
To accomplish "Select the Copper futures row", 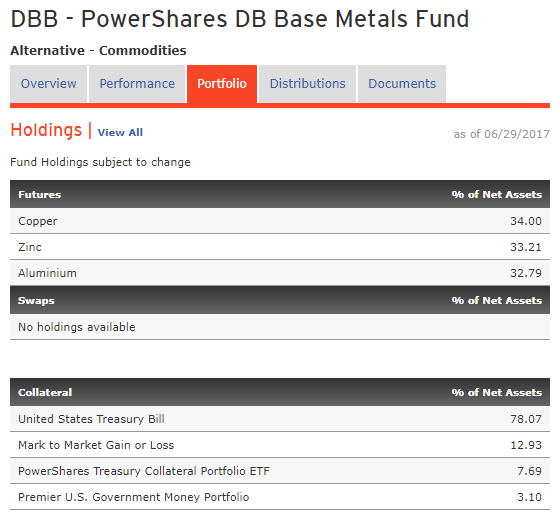I will pyautogui.click(x=280, y=221).
